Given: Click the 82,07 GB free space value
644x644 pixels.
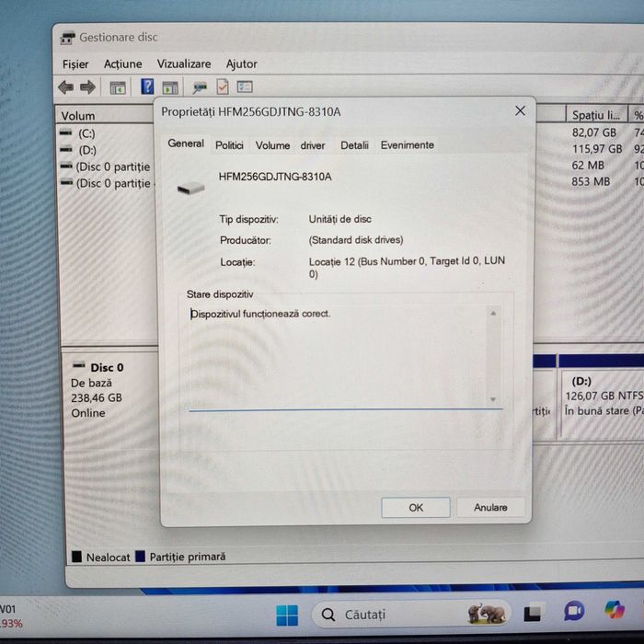Looking at the screenshot, I should (x=594, y=132).
